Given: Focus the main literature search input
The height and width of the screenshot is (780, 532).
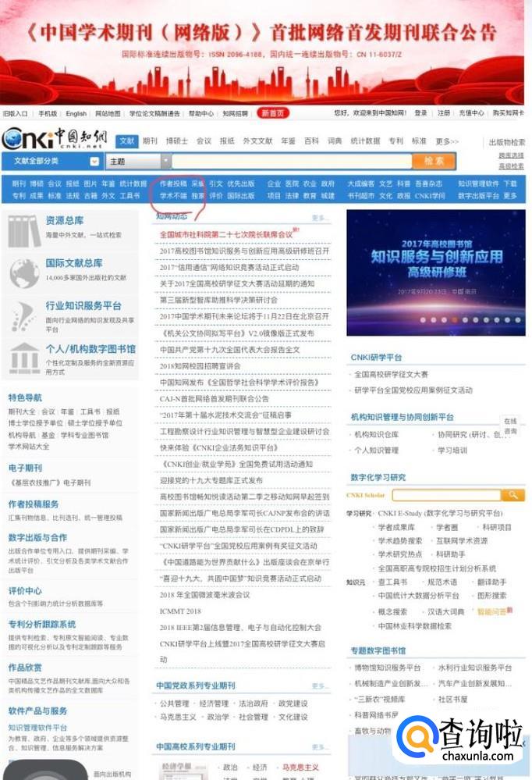Looking at the screenshot, I should (x=292, y=161).
